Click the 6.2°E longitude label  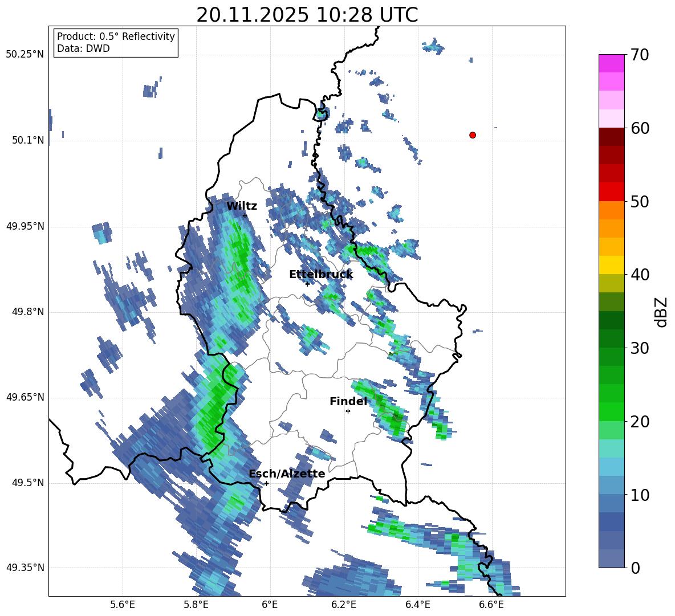click(x=344, y=605)
